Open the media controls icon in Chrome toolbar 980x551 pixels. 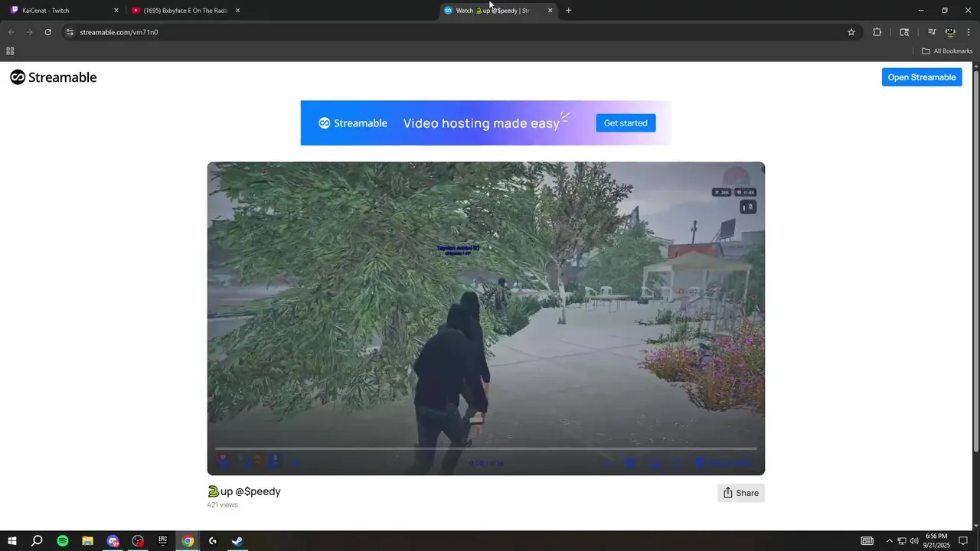[x=932, y=32]
